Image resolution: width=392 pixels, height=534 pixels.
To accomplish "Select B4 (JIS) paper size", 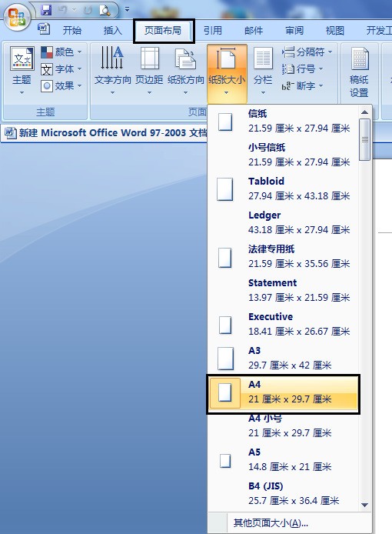I will tap(283, 493).
